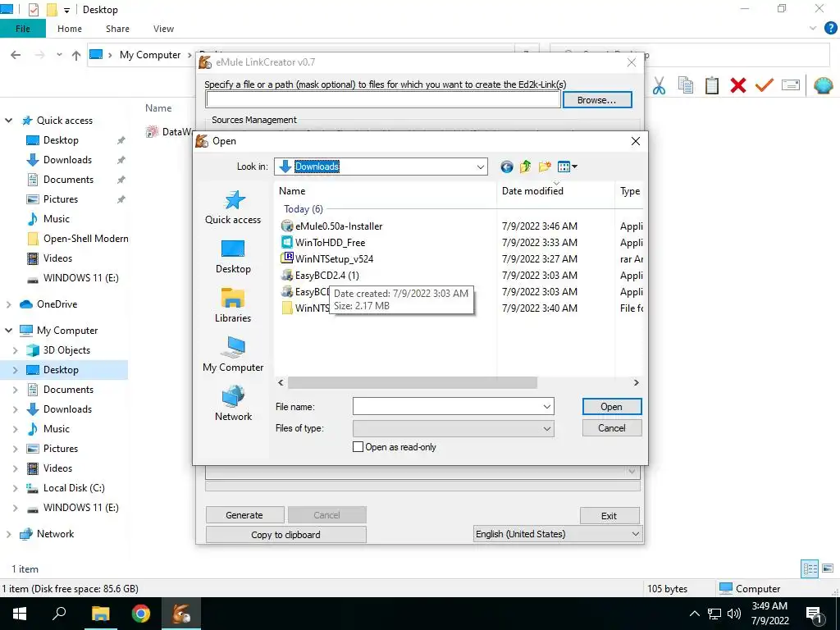This screenshot has height=630, width=840.
Task: Switch Explorer to large icons view
Action: [828, 568]
